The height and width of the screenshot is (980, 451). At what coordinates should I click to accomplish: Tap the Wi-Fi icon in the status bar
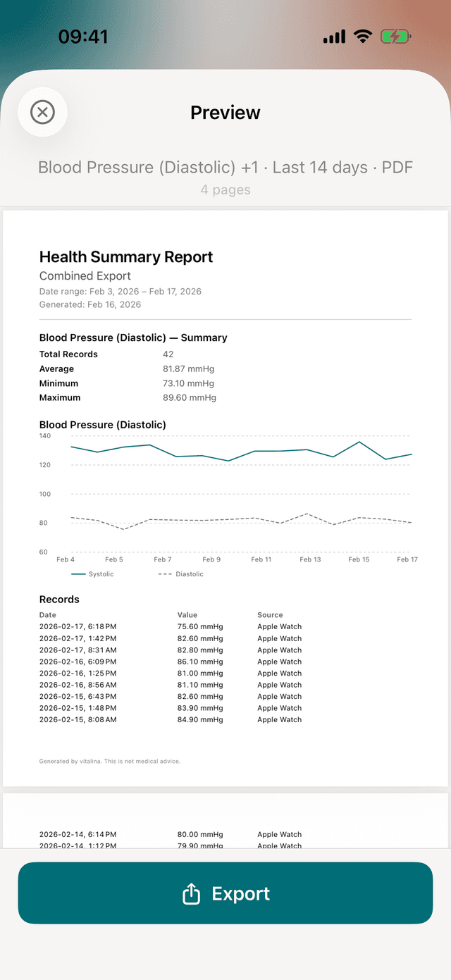tap(363, 36)
